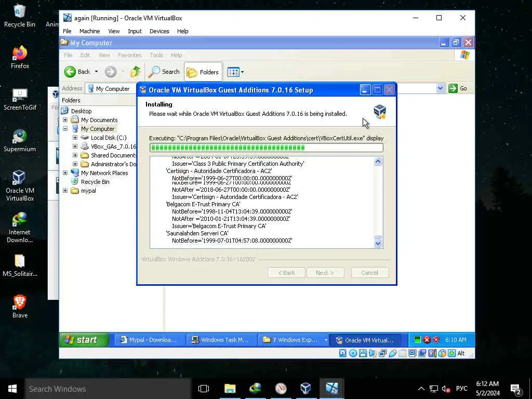This screenshot has width=532, height=399.
Task: Click the Forward arrow in My Computer toolbar
Action: 111,72
